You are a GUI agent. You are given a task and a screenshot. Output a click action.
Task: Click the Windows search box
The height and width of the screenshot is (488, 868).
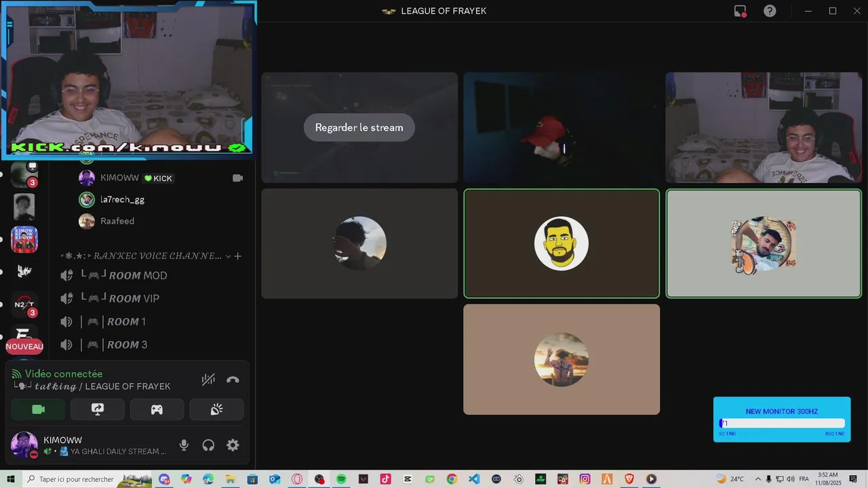[x=88, y=479]
